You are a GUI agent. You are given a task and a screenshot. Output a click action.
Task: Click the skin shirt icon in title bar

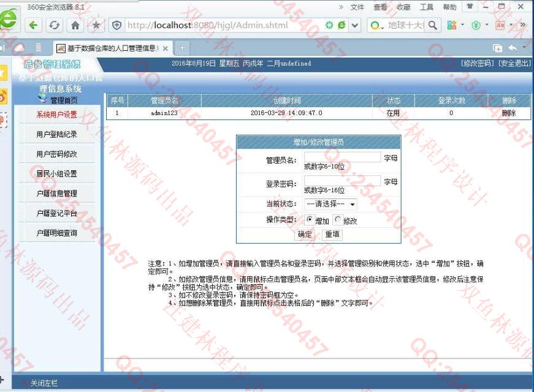pyautogui.click(x=470, y=6)
